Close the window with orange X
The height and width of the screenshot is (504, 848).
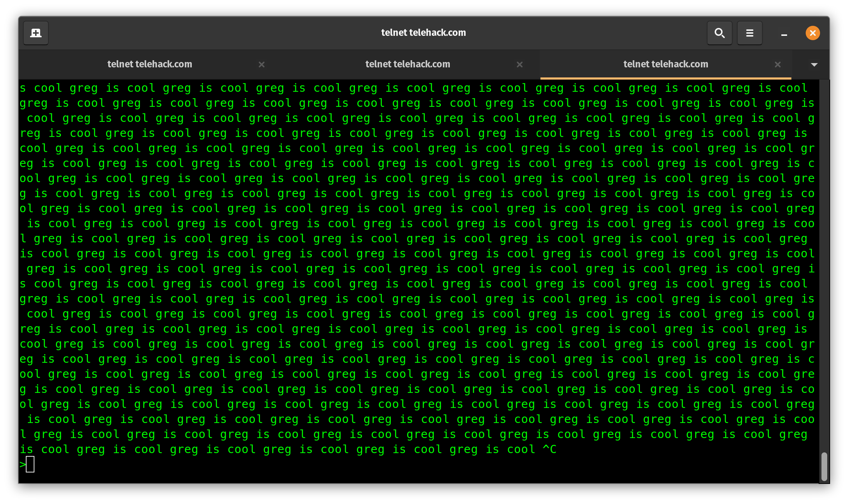pyautogui.click(x=813, y=33)
